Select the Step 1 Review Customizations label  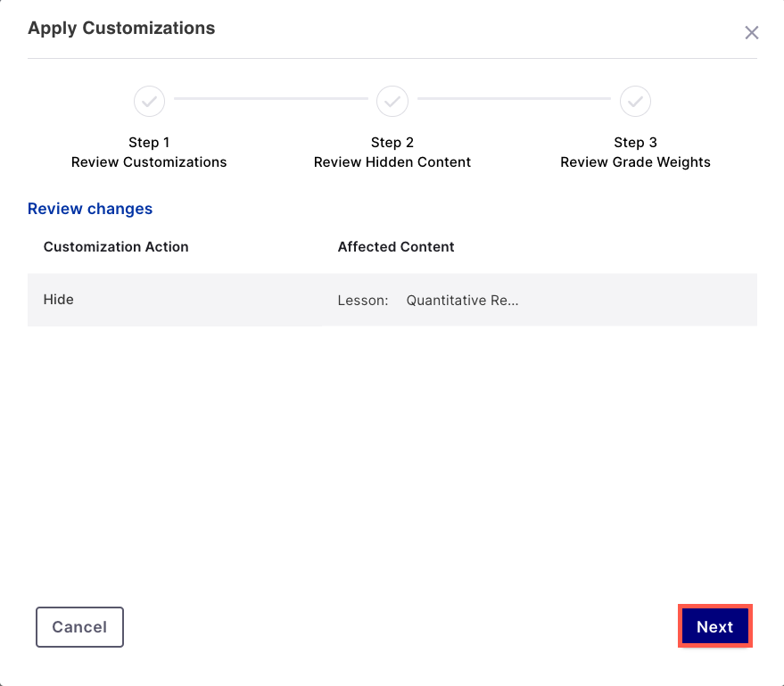click(149, 152)
